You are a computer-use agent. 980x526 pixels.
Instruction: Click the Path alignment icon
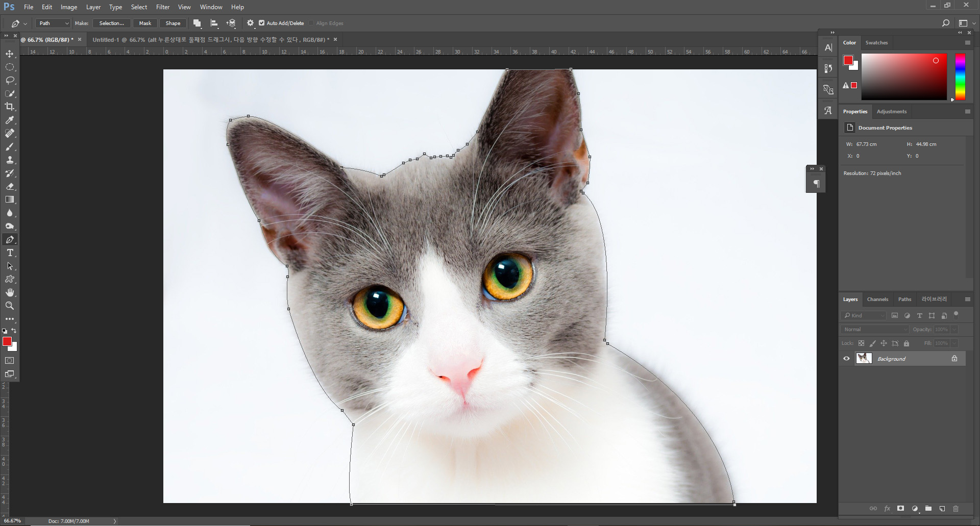(214, 23)
